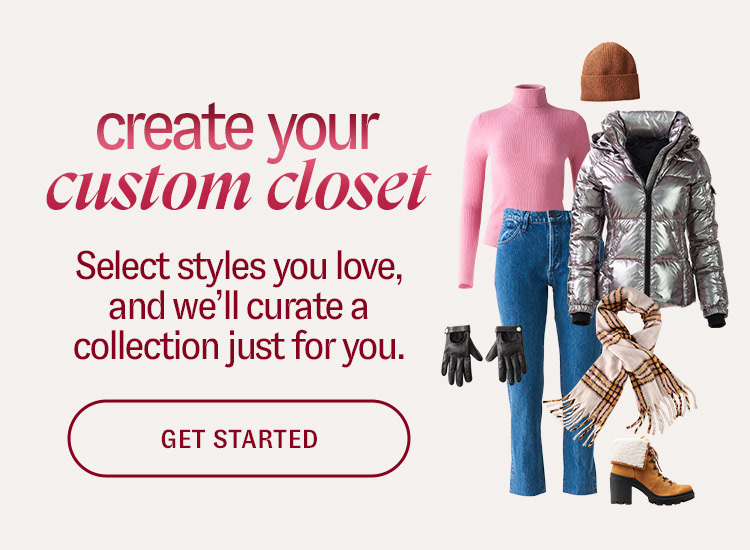The height and width of the screenshot is (550, 750).
Task: Select the brown knit beanie image
Action: (x=610, y=72)
